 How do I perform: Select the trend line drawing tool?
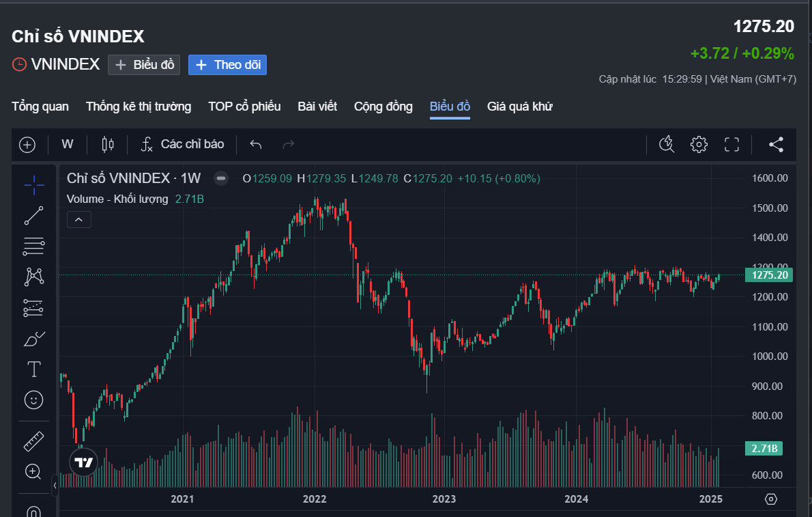(x=33, y=215)
